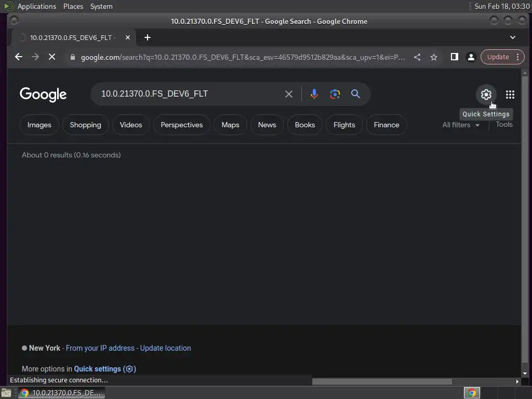Click the forward navigation arrow
This screenshot has height=399, width=532.
point(35,57)
